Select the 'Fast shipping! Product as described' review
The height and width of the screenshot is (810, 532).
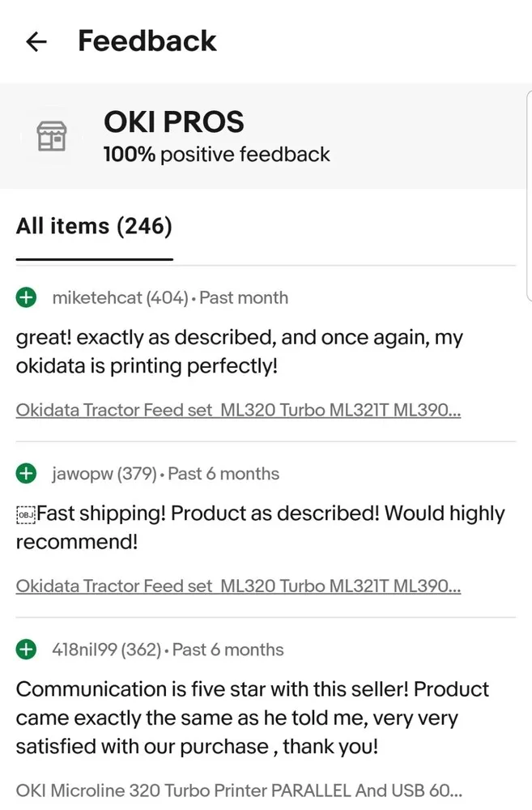click(x=260, y=527)
